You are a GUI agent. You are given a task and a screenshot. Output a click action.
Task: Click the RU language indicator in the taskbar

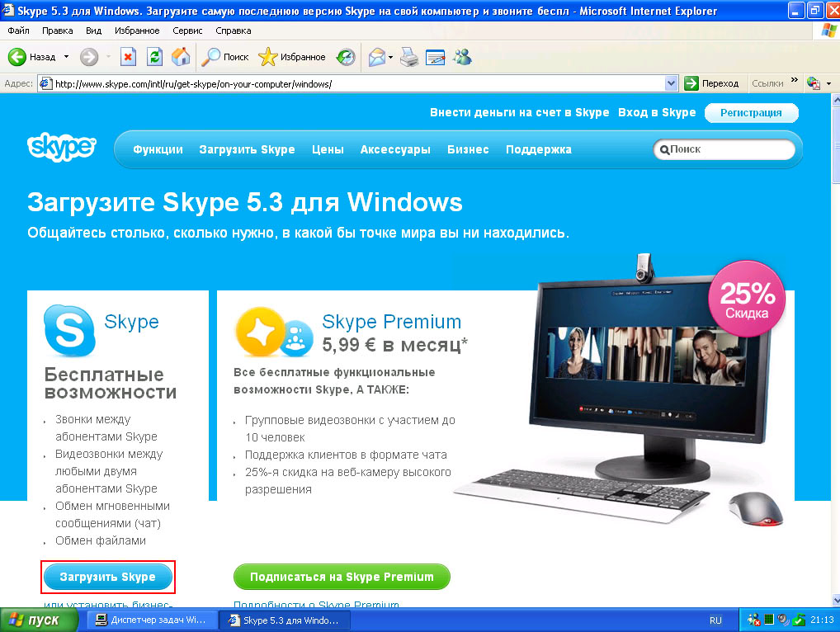pos(715,620)
